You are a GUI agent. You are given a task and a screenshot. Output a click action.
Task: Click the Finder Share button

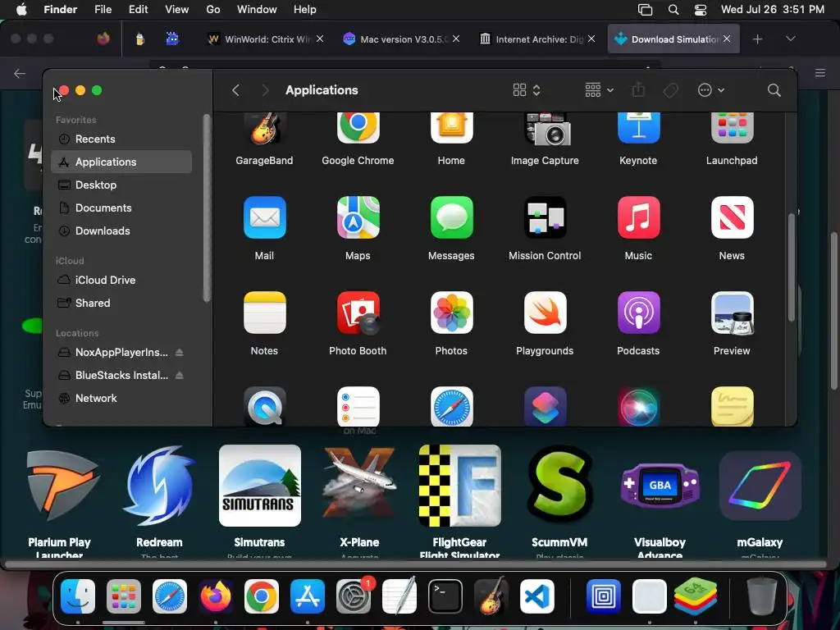638,89
